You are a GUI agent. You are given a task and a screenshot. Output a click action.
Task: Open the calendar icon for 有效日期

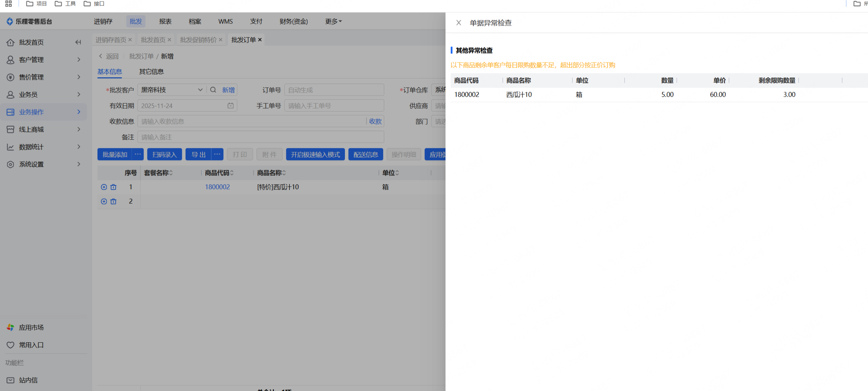tap(231, 106)
